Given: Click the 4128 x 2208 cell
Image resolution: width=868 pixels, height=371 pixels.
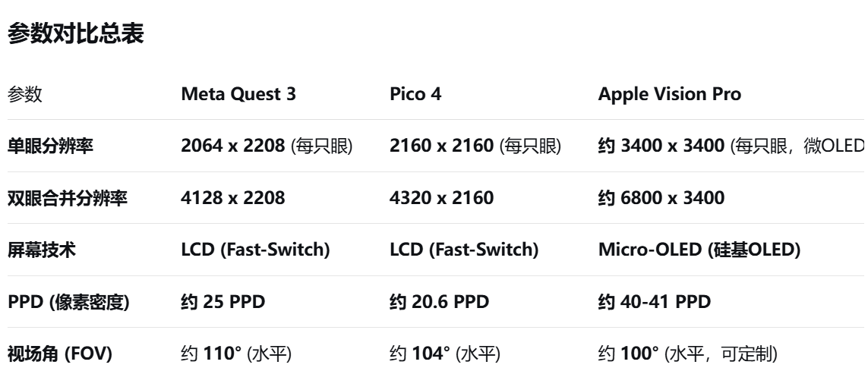Looking at the screenshot, I should click(232, 199).
